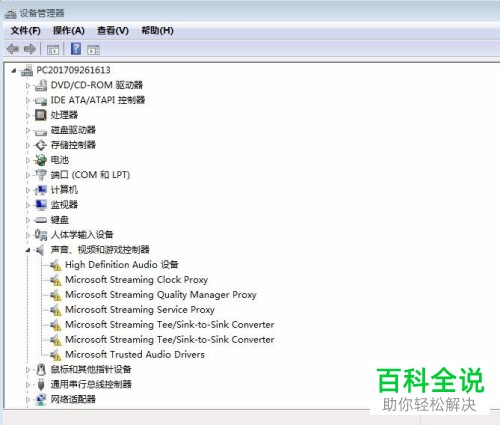Click warning icon beside Microsoft Streaming Service Proxy
Screen dimensions: 500x425
pos(56,310)
